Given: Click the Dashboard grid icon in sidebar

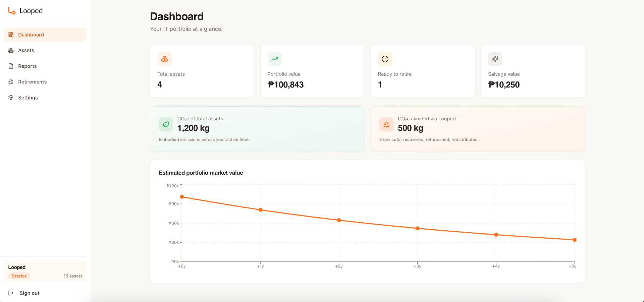Looking at the screenshot, I should pos(11,35).
